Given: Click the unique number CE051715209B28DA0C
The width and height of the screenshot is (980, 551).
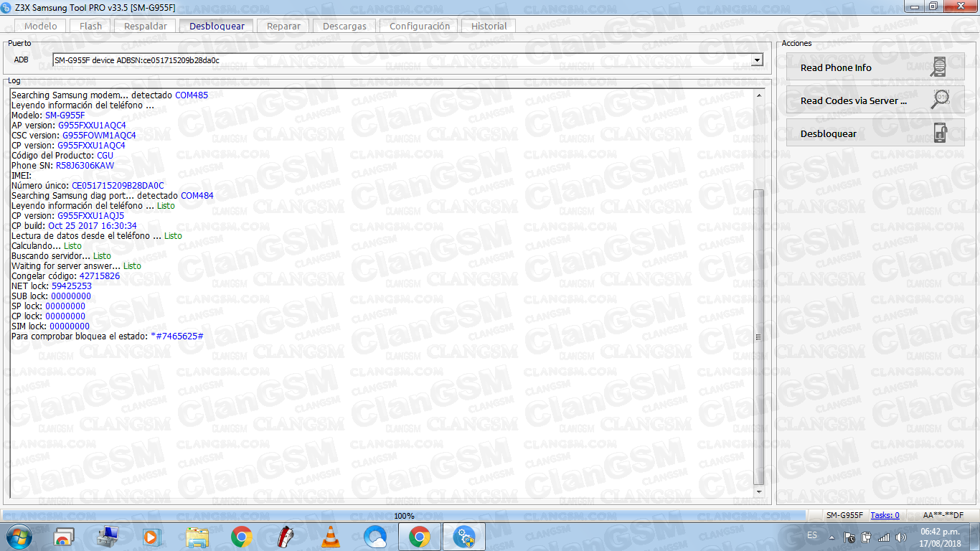Looking at the screenshot, I should pos(118,185).
